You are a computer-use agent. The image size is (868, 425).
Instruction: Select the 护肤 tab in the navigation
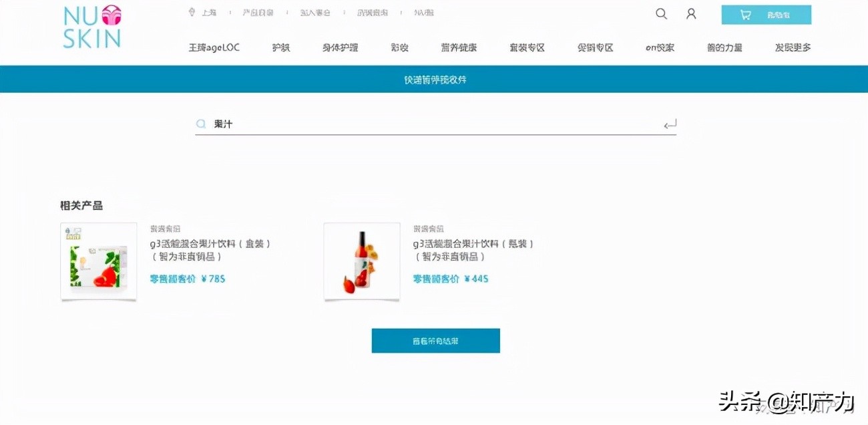point(281,47)
